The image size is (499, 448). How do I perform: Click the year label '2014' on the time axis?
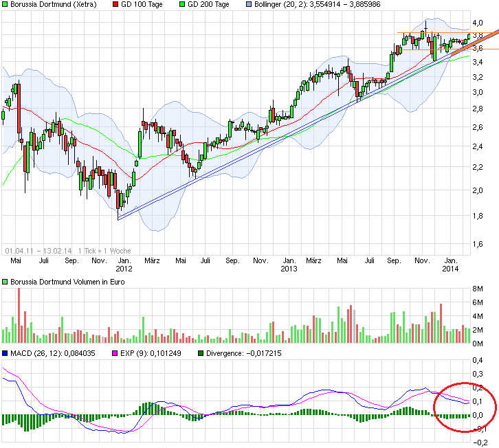click(450, 269)
